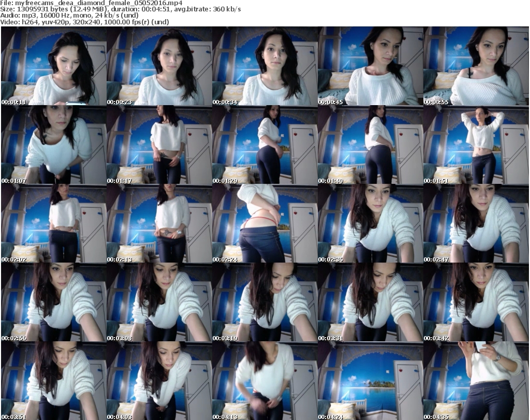Click the frame stamped 00:04:35
Viewport: 530px width, 420px height.
[476, 381]
